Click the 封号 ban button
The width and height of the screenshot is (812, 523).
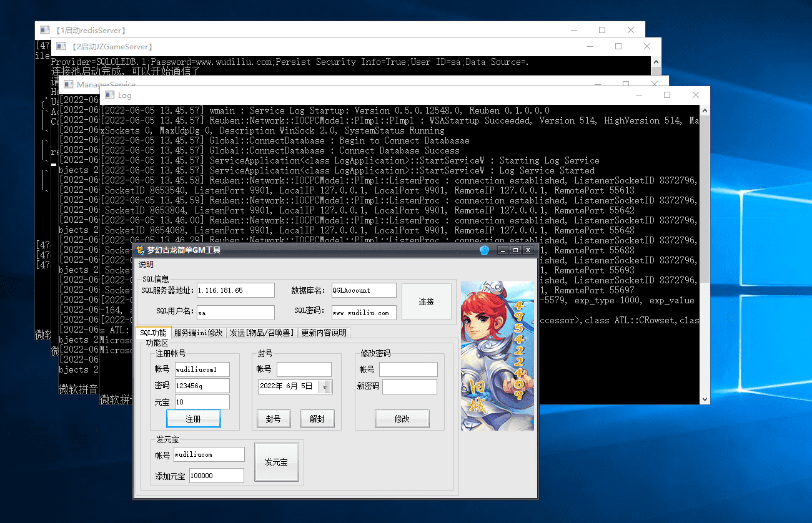tap(274, 419)
